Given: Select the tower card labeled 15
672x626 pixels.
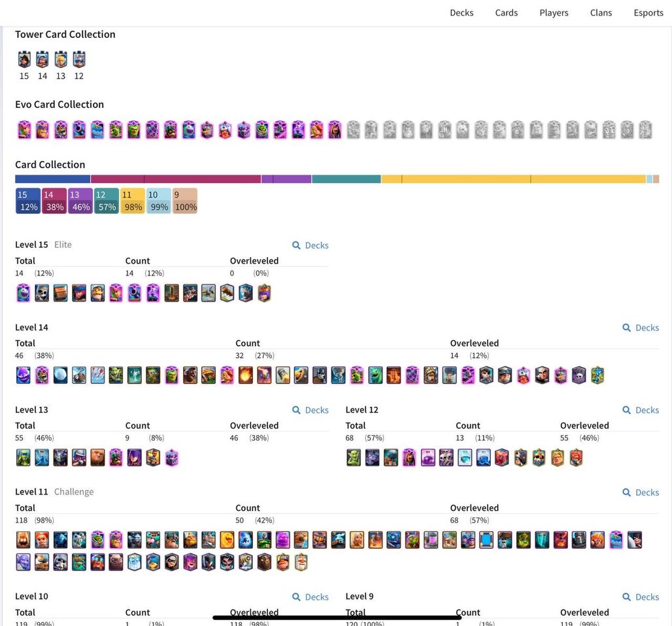Looking at the screenshot, I should click(x=24, y=59).
